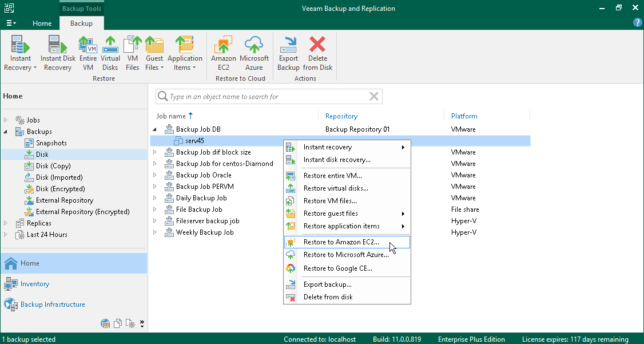Expand the Last 24 Hours tree node
The width and height of the screenshot is (644, 344).
(6, 235)
